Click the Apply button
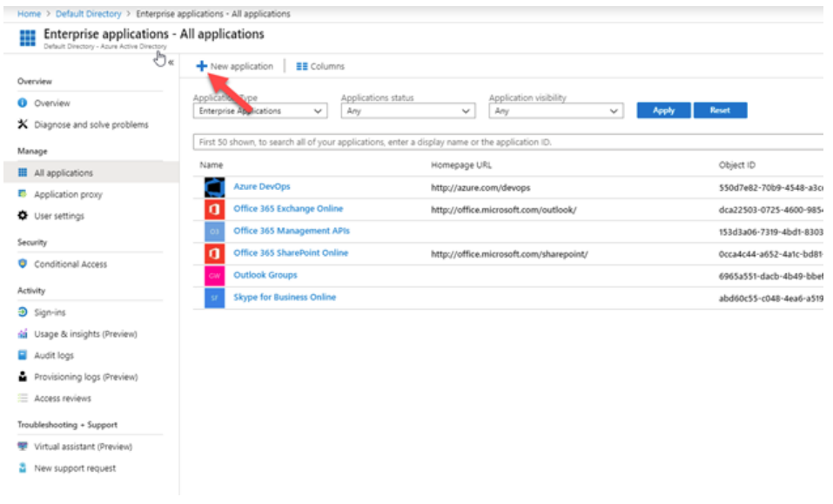This screenshot has width=833, height=504. point(663,111)
